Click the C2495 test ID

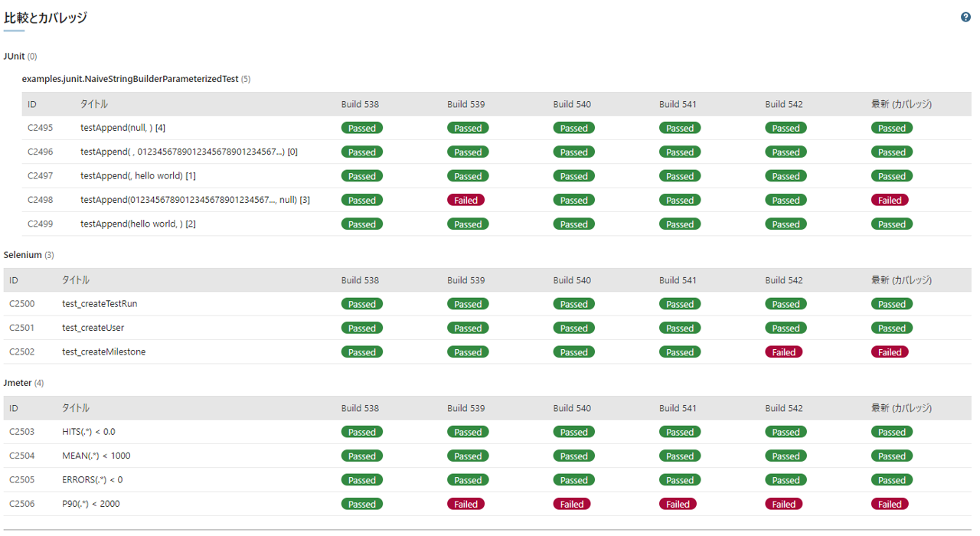click(x=40, y=128)
